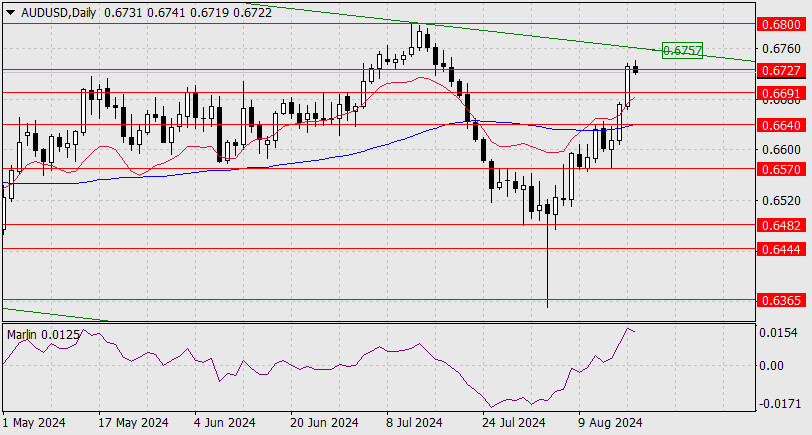Screen dimensions: 812x435
Task: Click the Marlin 0.0125 indicator label
Action: pos(44,335)
